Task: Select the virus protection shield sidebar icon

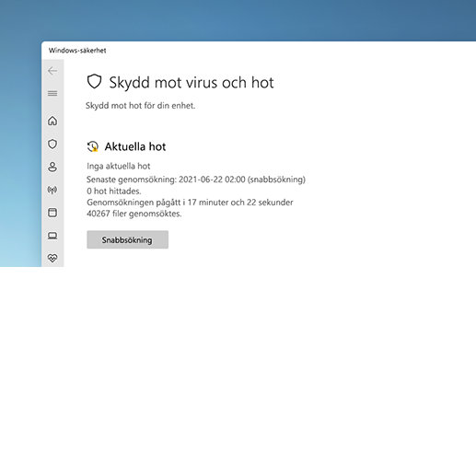Action: tap(52, 144)
